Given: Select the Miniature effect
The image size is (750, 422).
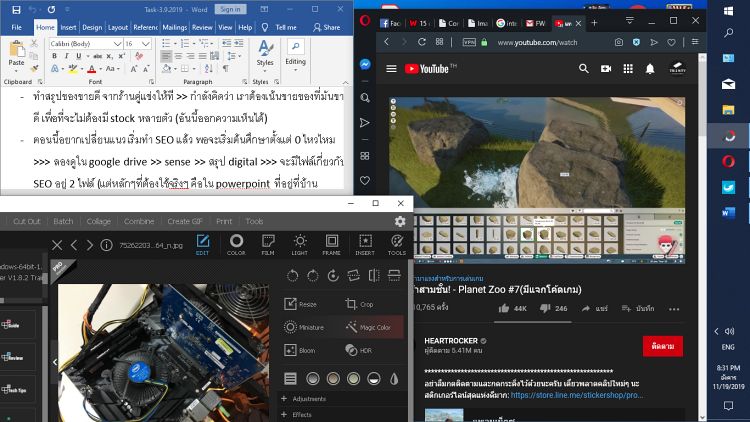Looking at the screenshot, I should [x=304, y=327].
